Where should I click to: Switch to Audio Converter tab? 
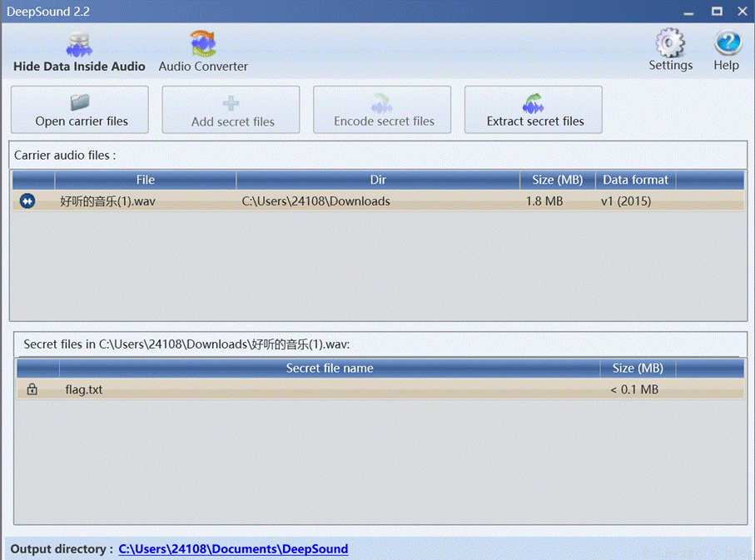[203, 52]
